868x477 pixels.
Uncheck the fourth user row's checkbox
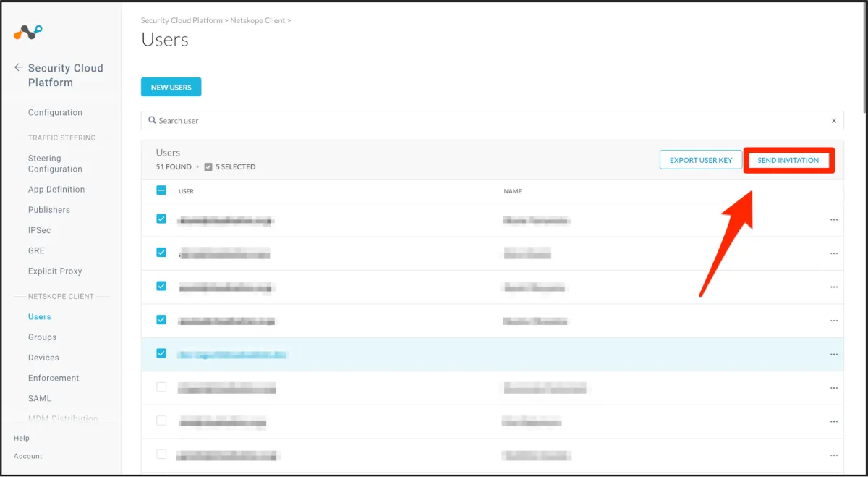[161, 319]
